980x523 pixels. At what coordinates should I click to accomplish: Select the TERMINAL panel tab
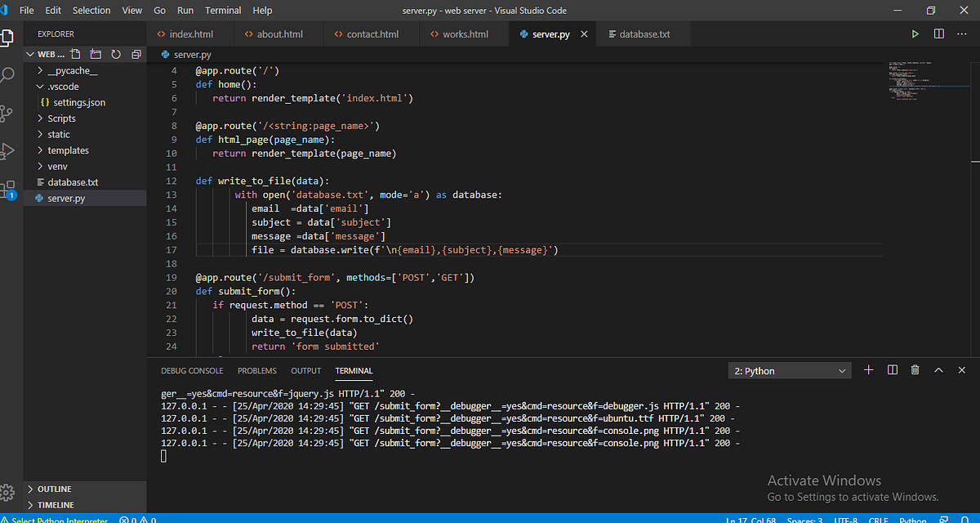pos(354,371)
